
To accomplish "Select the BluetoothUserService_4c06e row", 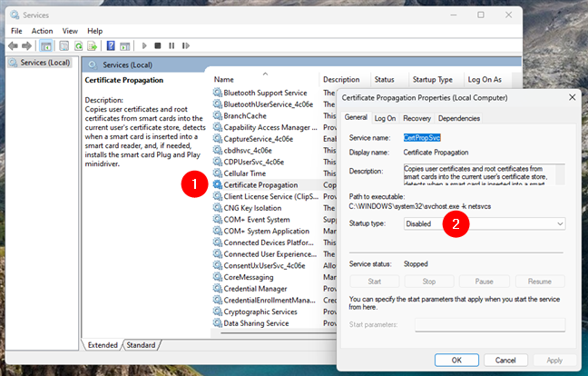I will coord(268,104).
